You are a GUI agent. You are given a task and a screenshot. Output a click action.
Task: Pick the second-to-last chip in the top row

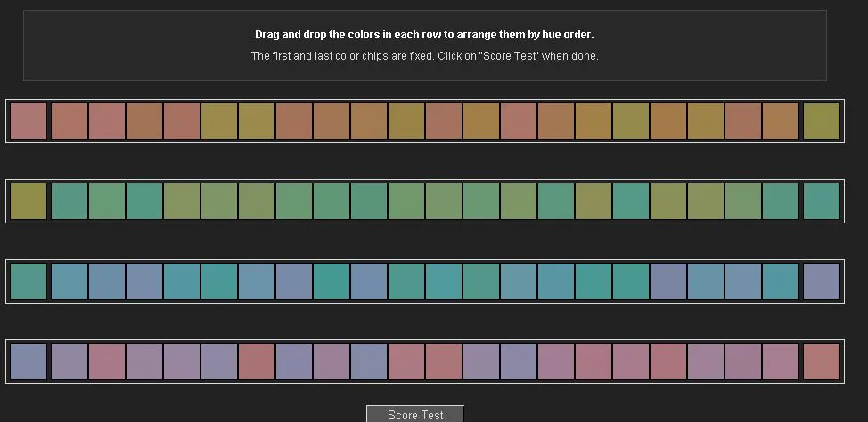coord(781,121)
